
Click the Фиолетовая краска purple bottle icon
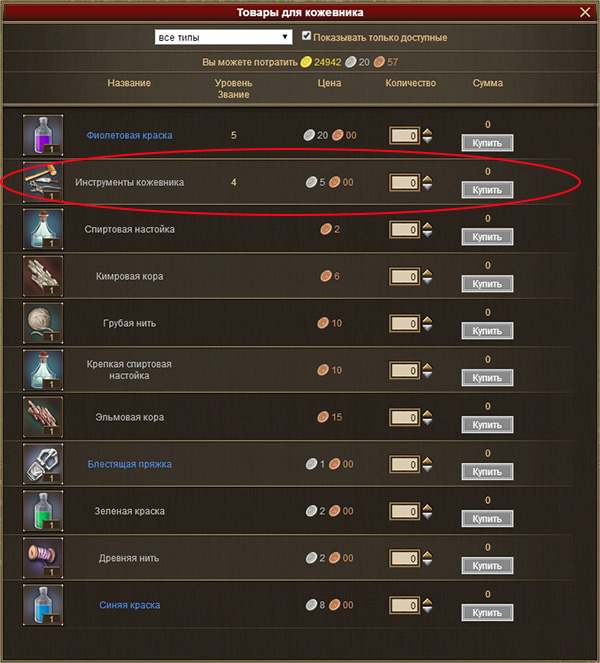point(43,135)
